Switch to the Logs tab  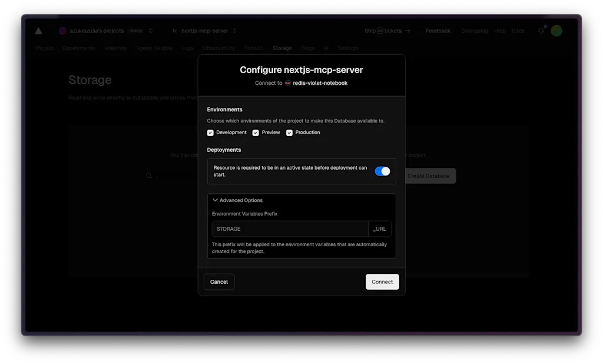188,48
